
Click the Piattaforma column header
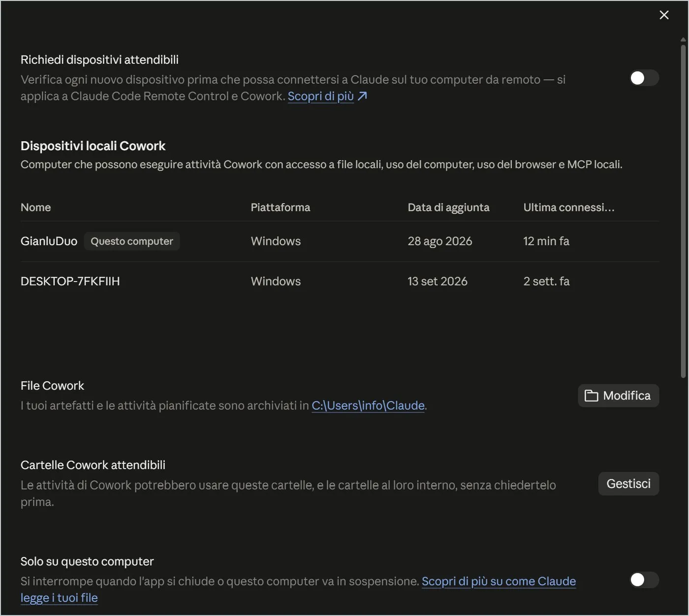click(281, 207)
